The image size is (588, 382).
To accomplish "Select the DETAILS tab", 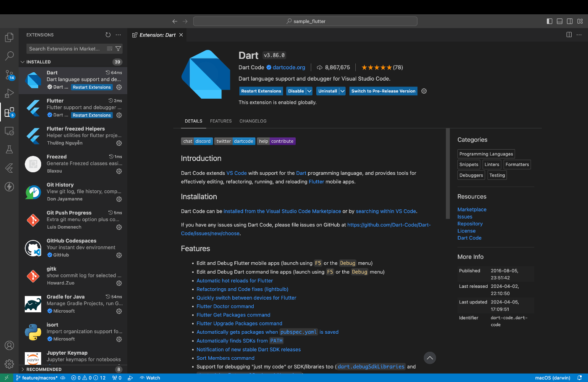I will tap(194, 121).
